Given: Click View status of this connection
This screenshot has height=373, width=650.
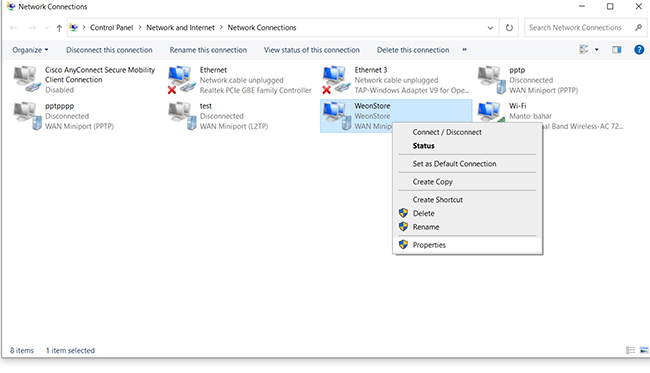Looking at the screenshot, I should [312, 50].
